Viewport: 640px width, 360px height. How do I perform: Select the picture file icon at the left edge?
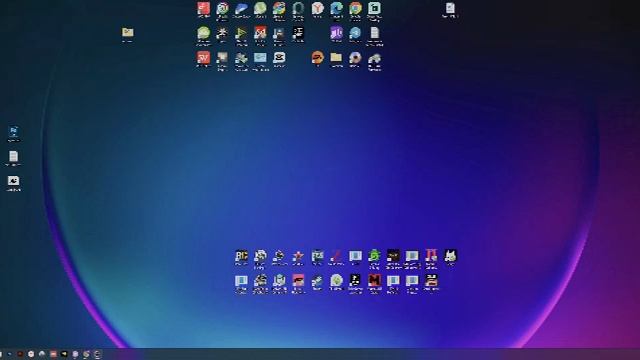point(13,181)
